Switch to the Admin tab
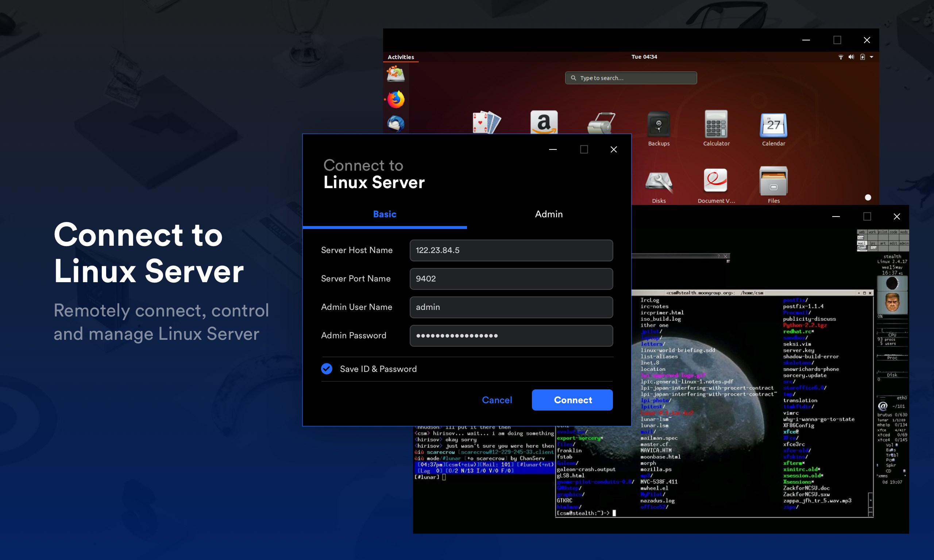Viewport: 934px width, 560px height. point(549,214)
